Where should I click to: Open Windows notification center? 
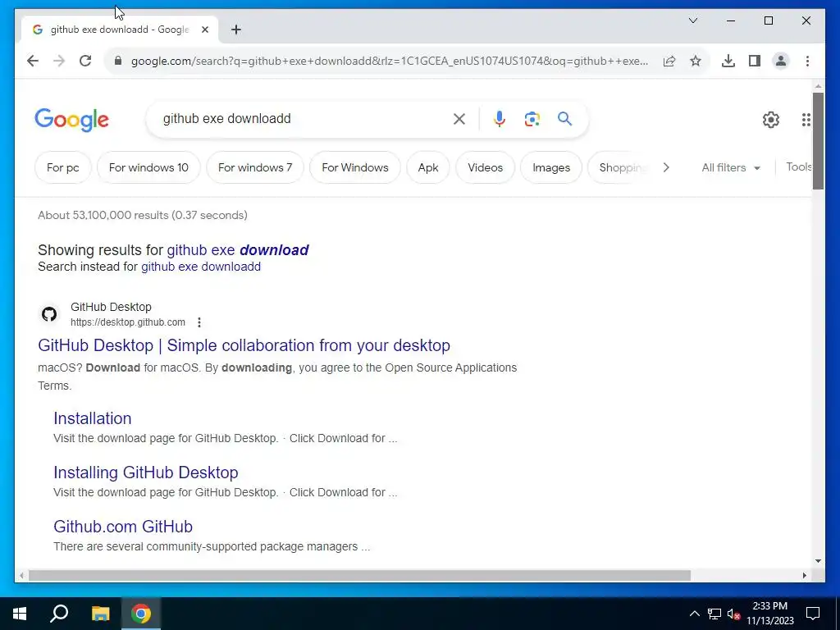pos(813,614)
